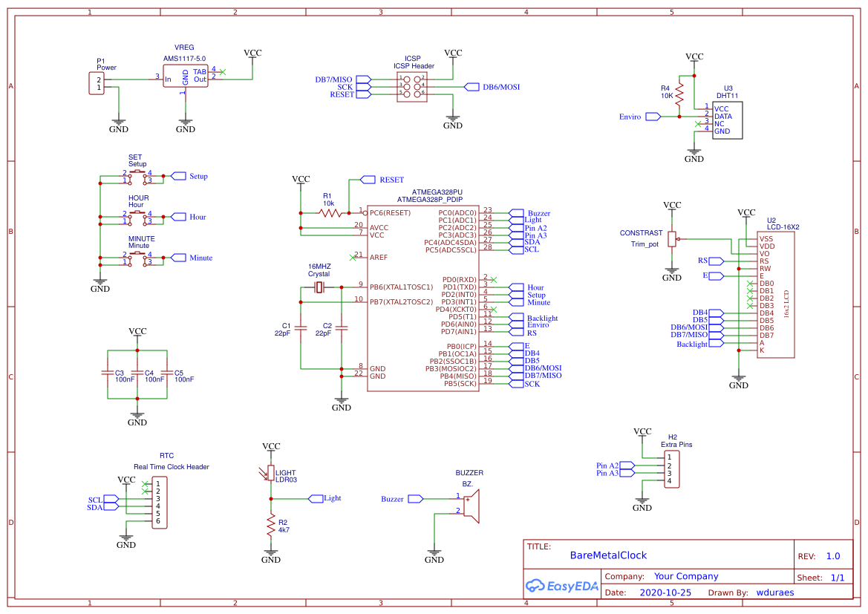
Task: Select the HOUR push button symbol
Action: 137,218
